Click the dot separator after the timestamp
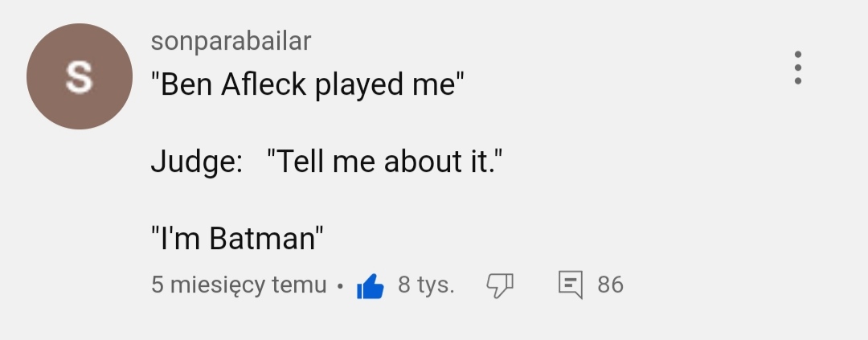Viewport: 868px width, 340px height. (340, 286)
